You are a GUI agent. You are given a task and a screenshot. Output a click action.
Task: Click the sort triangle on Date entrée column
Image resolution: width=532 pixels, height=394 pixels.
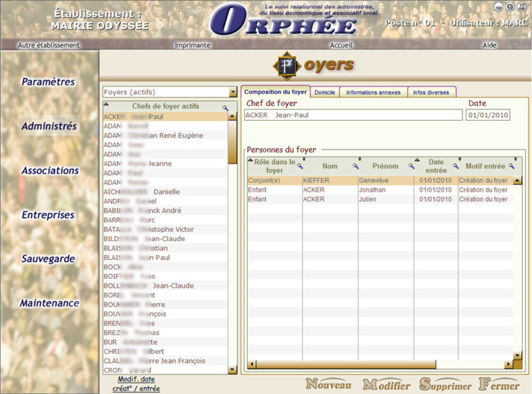(x=417, y=159)
